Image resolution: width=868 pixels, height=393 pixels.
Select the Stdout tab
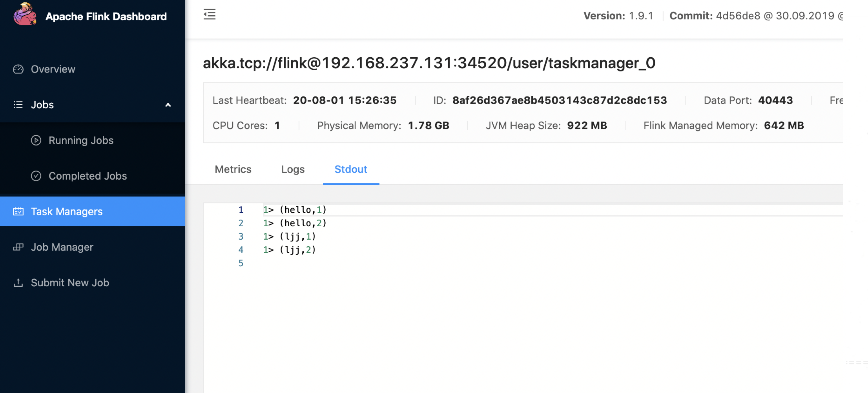click(351, 169)
